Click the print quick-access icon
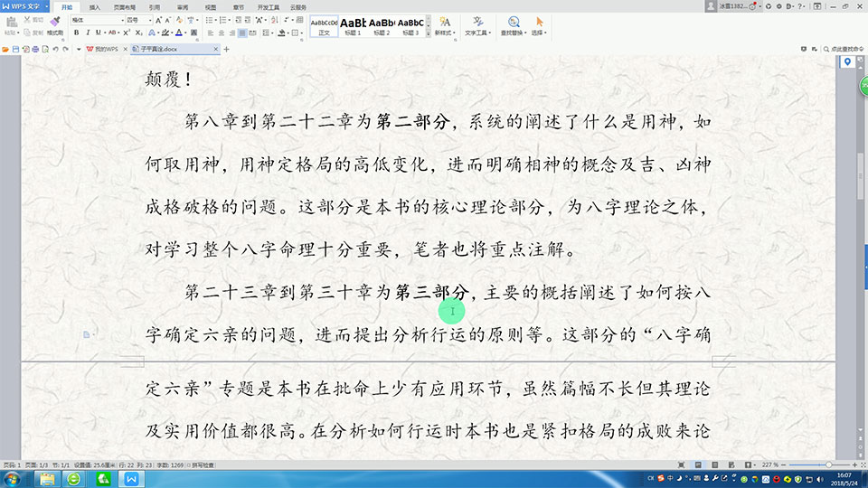 click(35, 49)
